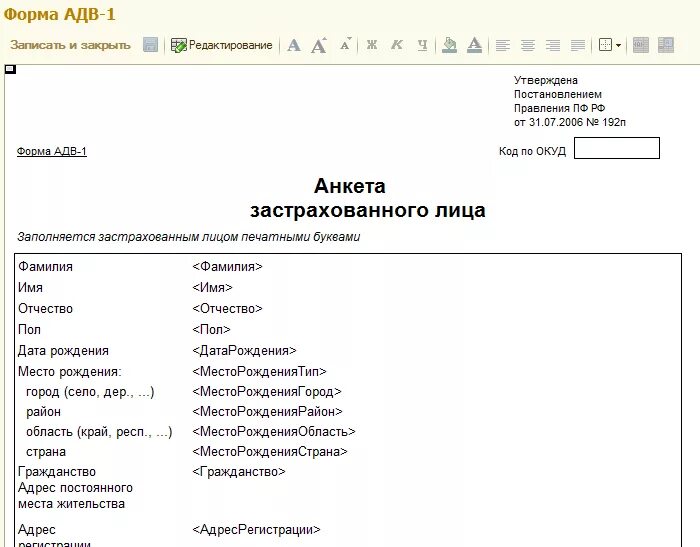Select 'застрахованного лица' heading line

click(367, 210)
